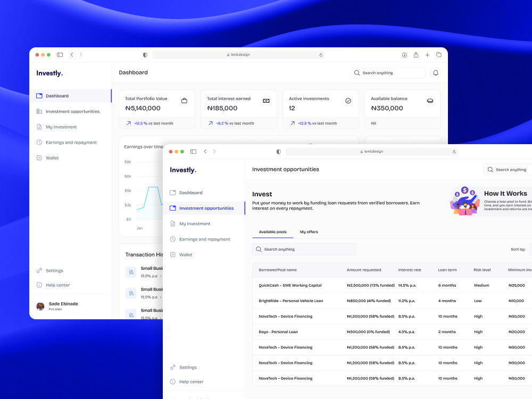
Task: Click the lend.design address bar in back browser
Action: (238, 55)
